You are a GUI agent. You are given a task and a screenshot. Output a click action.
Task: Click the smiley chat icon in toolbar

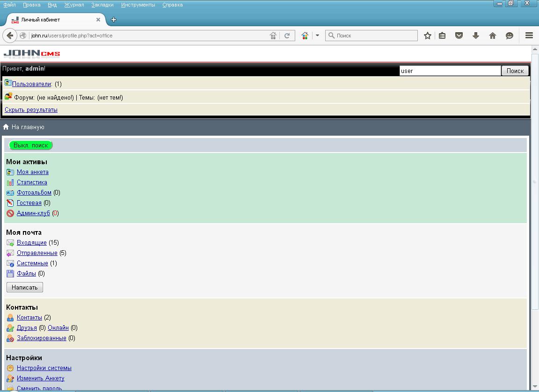tap(510, 36)
